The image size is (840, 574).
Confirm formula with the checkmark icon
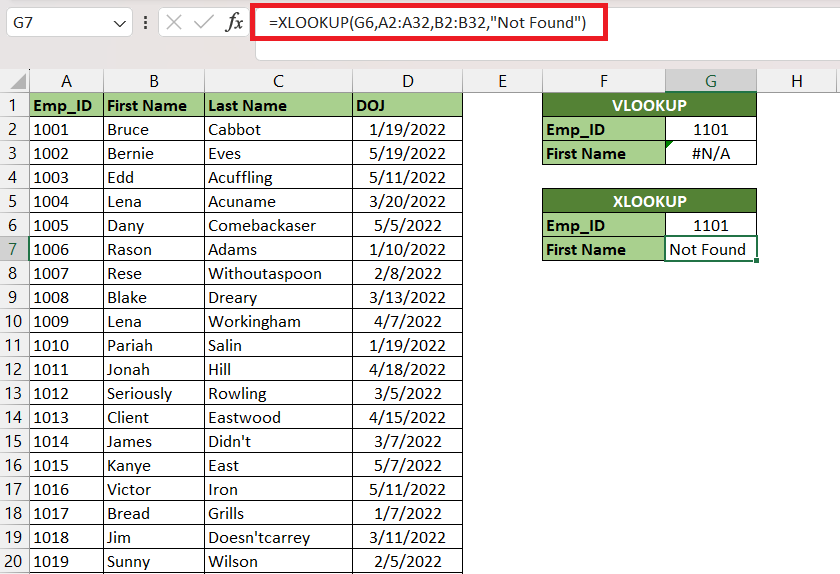tap(204, 23)
